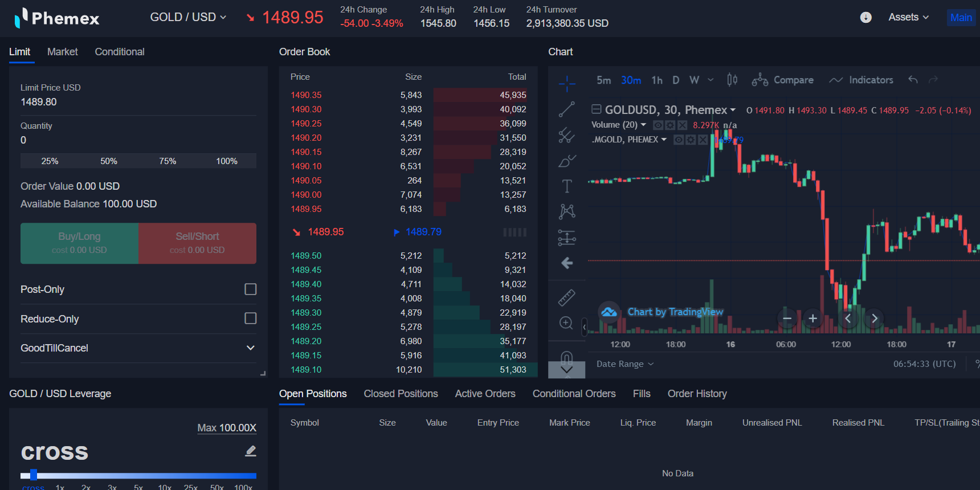Open the Closed Positions tab
The width and height of the screenshot is (980, 490).
click(x=401, y=394)
